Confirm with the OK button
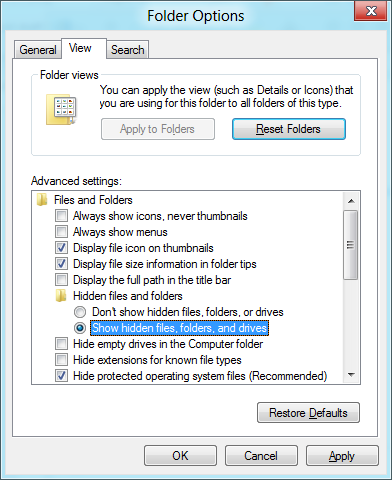 (x=180, y=456)
